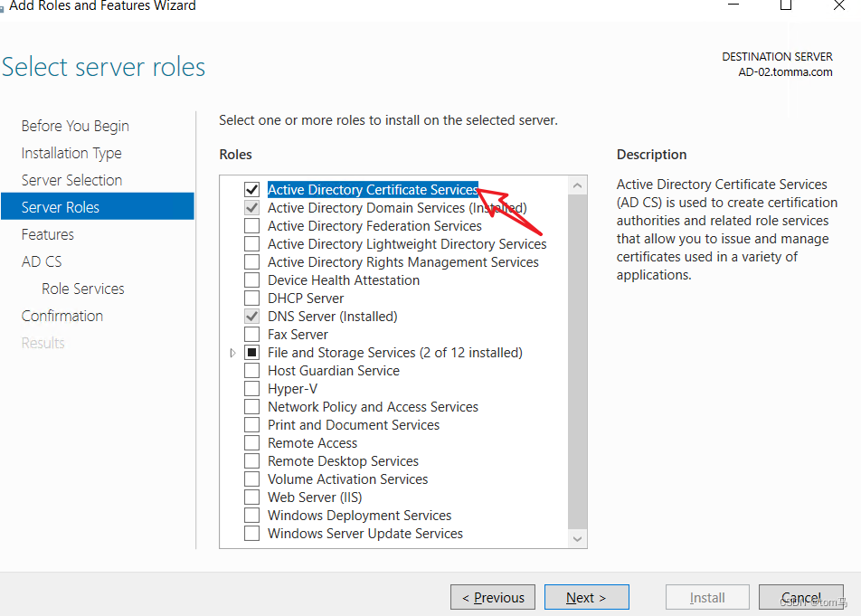Enable the Hyper-V role checkbox
This screenshot has width=861, height=616.
[x=252, y=389]
